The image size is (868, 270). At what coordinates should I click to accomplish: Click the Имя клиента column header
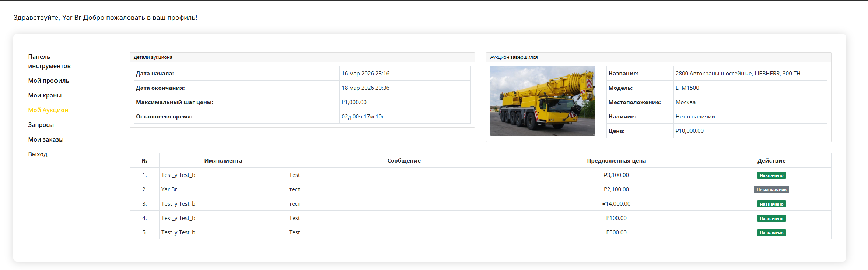pos(223,161)
